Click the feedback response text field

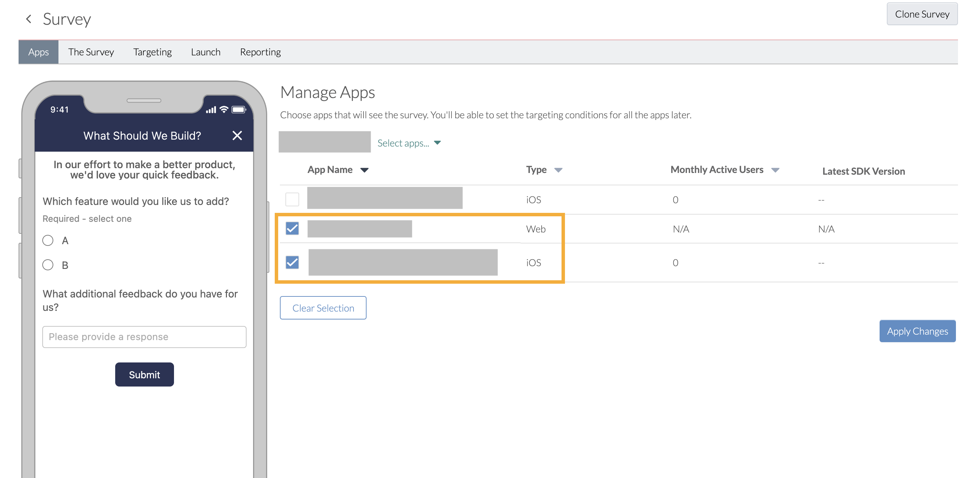tap(144, 337)
